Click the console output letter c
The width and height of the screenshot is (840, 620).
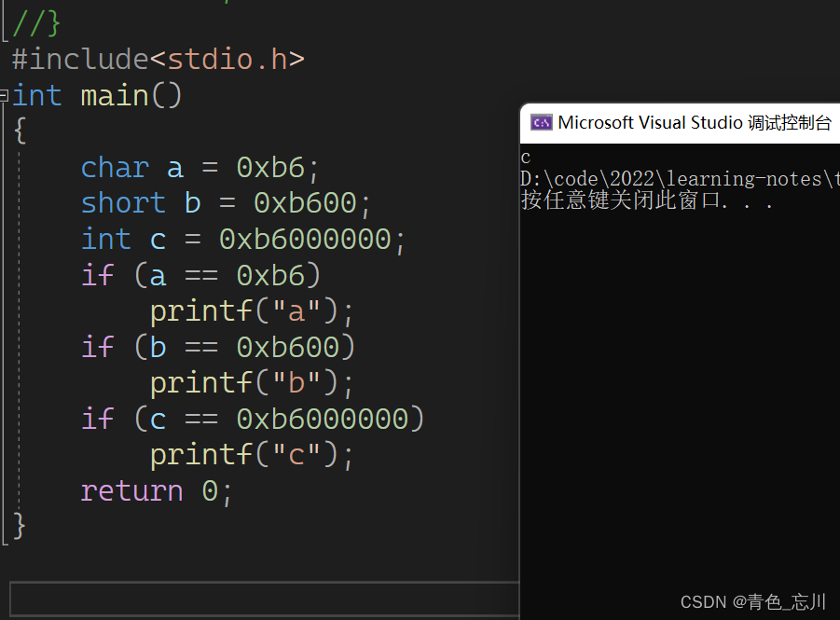click(526, 158)
